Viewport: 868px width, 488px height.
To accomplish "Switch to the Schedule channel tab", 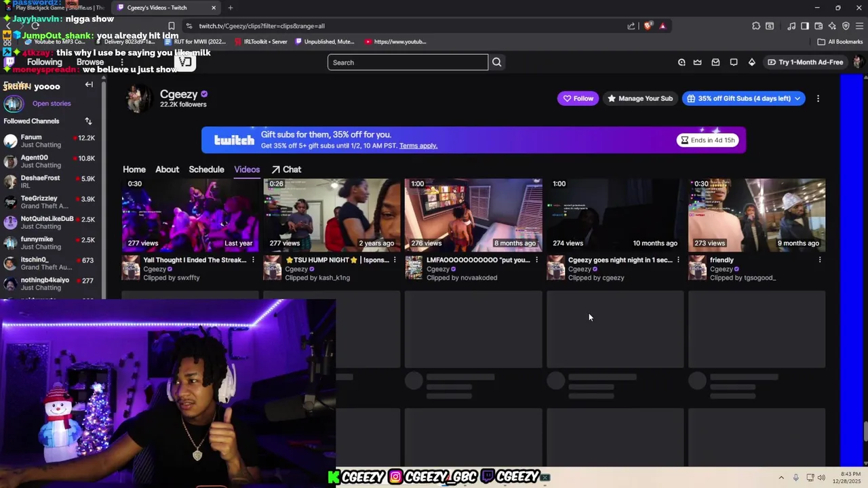I will [x=206, y=169].
